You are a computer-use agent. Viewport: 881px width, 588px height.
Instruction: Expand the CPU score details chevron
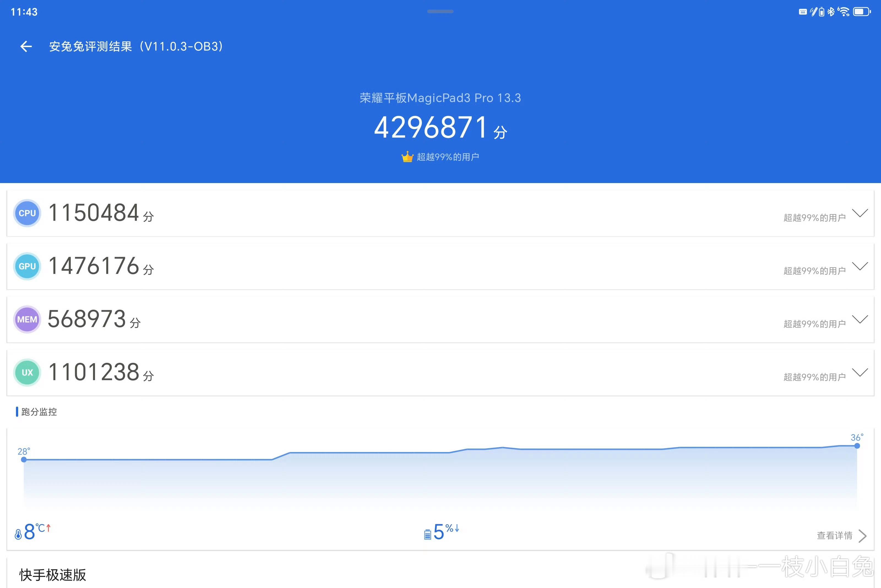click(860, 213)
